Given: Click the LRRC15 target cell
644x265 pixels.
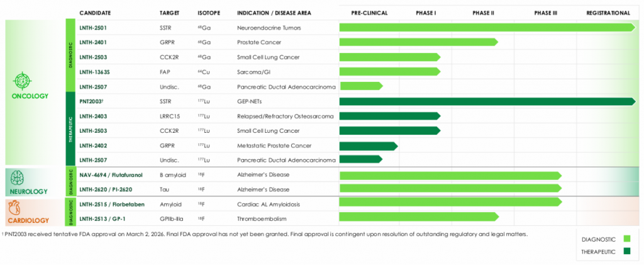Looking at the screenshot, I should click(169, 116).
